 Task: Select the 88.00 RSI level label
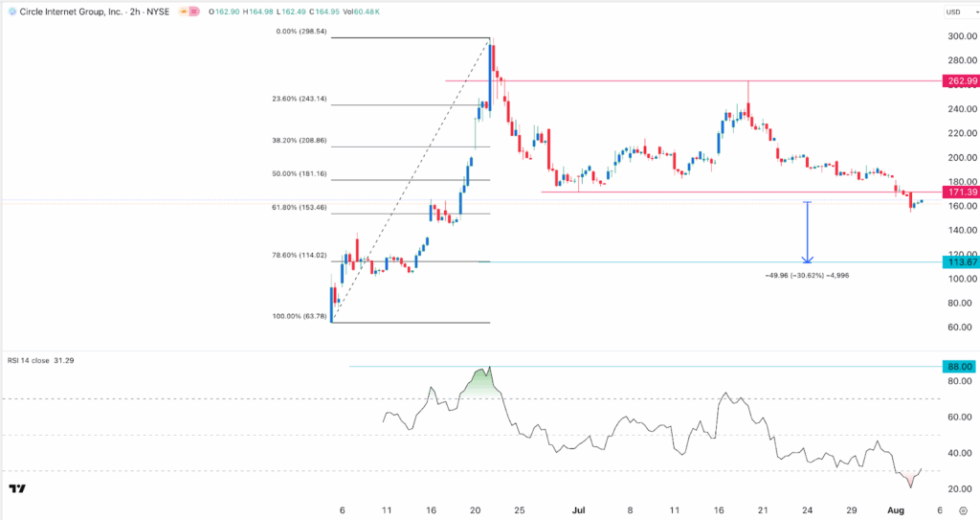960,367
